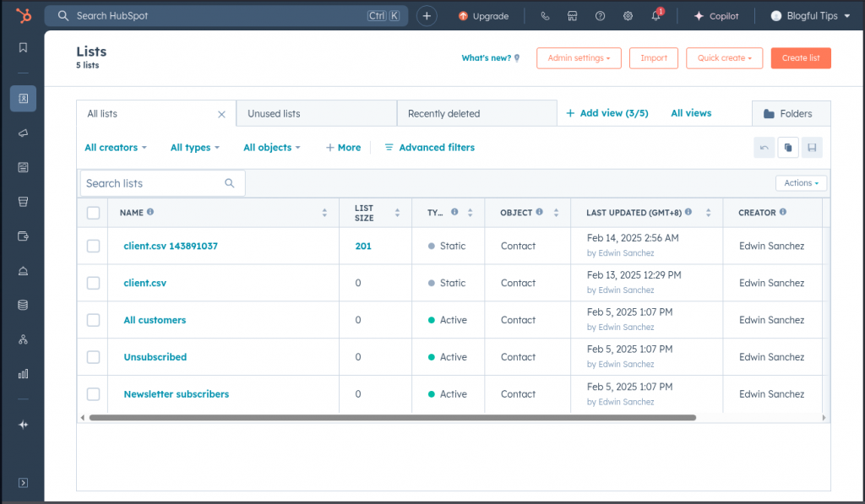Click the plus quick-add icon in top bar

pyautogui.click(x=427, y=16)
